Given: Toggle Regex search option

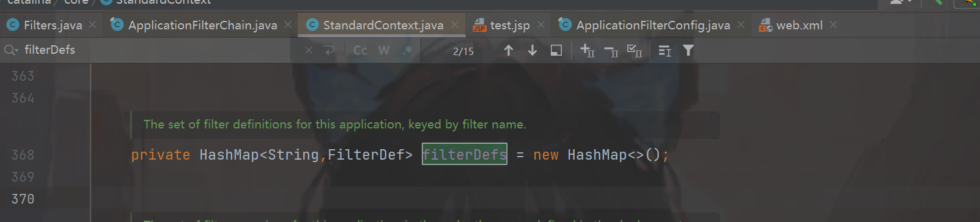Looking at the screenshot, I should tap(408, 51).
